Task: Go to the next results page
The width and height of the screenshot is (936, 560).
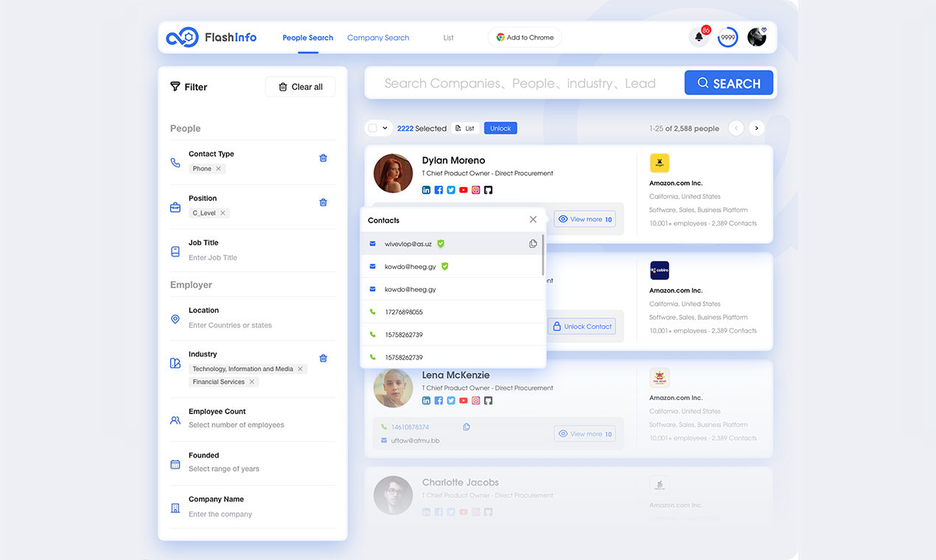Action: tap(756, 128)
